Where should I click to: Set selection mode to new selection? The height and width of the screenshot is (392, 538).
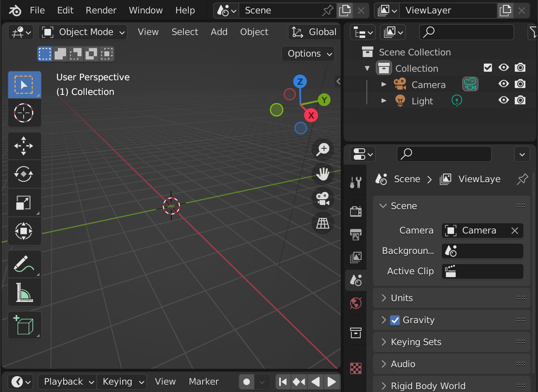45,54
